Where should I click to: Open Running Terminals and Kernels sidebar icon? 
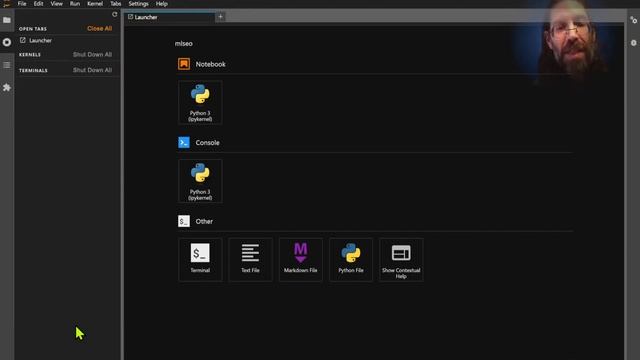pos(7,42)
